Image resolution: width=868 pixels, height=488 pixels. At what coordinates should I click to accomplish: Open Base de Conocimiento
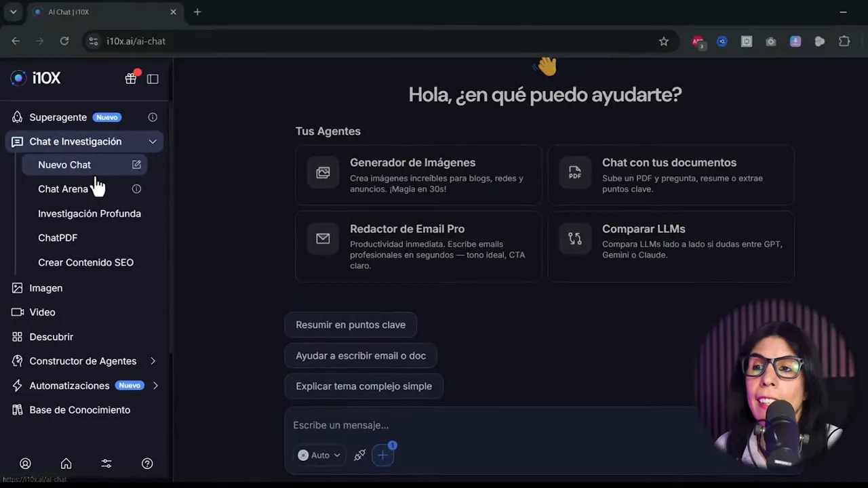point(79,410)
